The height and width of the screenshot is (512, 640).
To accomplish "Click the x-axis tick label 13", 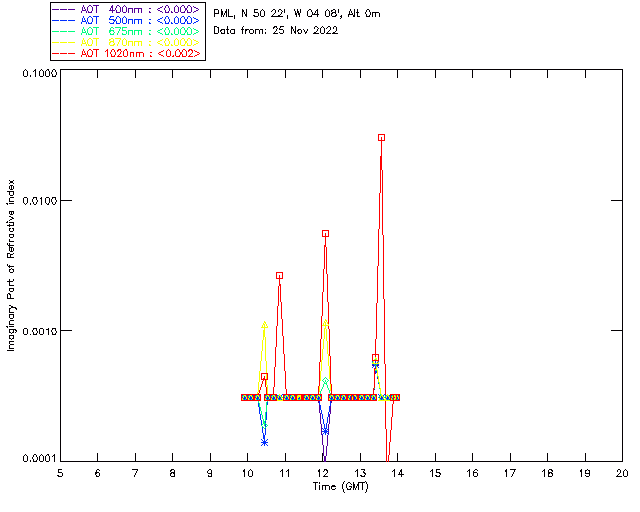I will (360, 473).
